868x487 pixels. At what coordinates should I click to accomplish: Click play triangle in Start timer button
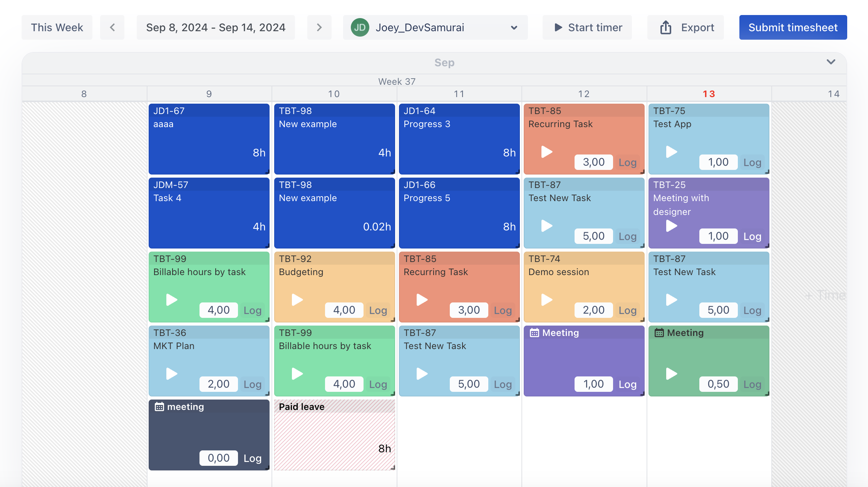coord(558,28)
